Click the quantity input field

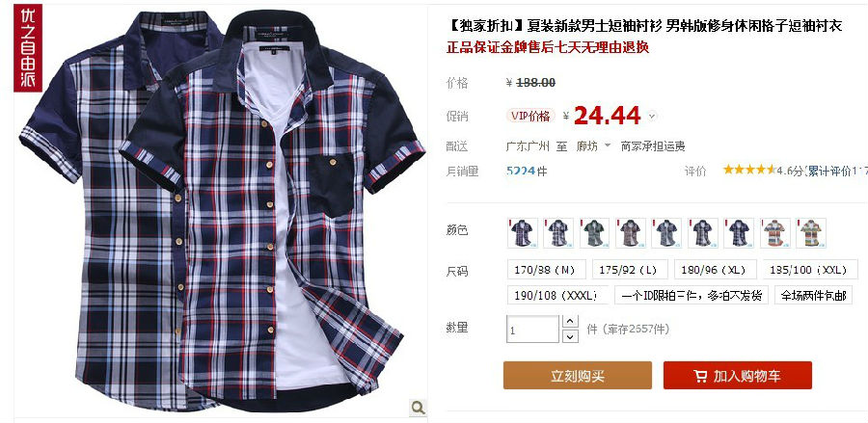[x=532, y=329]
